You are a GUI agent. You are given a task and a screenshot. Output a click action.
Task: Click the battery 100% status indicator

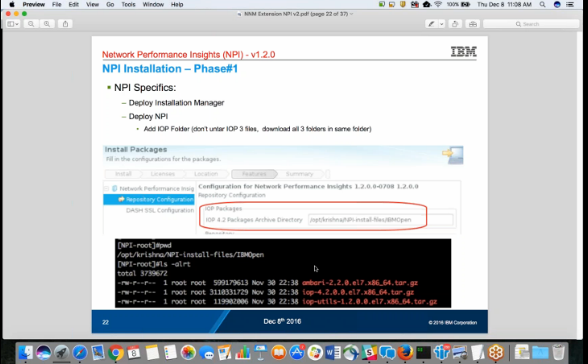point(458,5)
